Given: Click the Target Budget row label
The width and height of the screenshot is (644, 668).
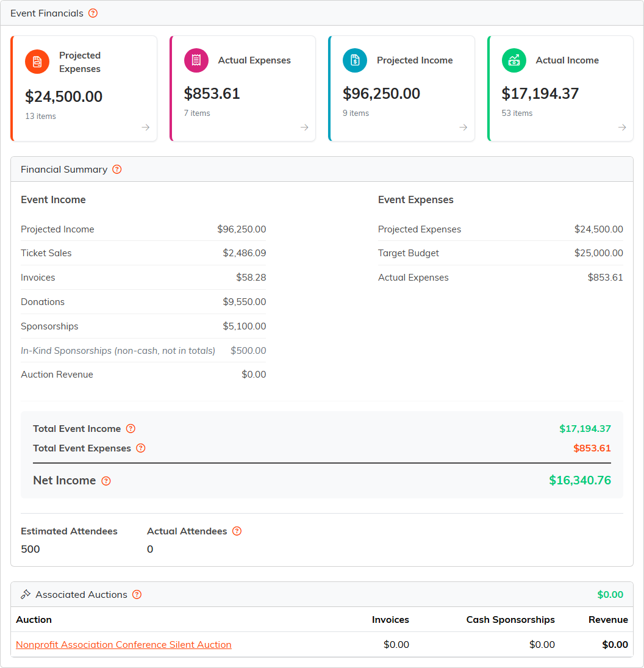Looking at the screenshot, I should [409, 253].
